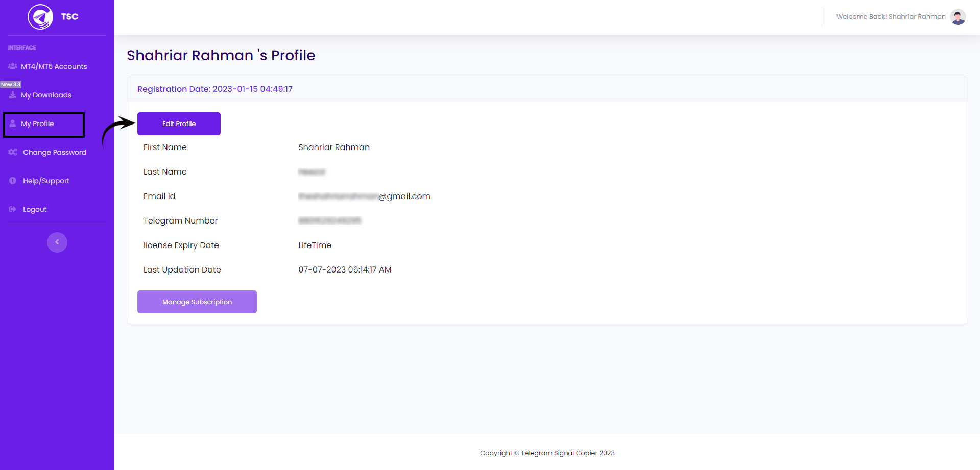Click the info icon next to Help/Support
The height and width of the screenshot is (470, 980).
(x=12, y=180)
